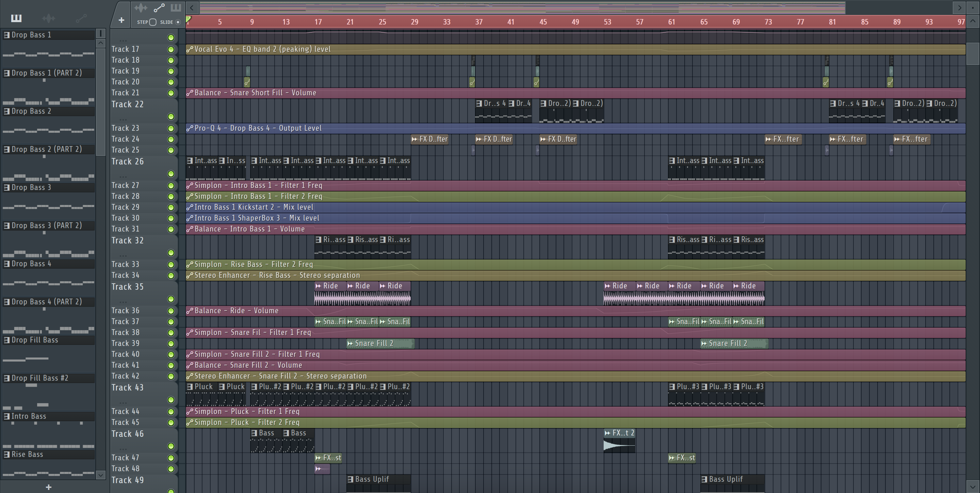Mute Track 39 using its green LED

pyautogui.click(x=171, y=344)
